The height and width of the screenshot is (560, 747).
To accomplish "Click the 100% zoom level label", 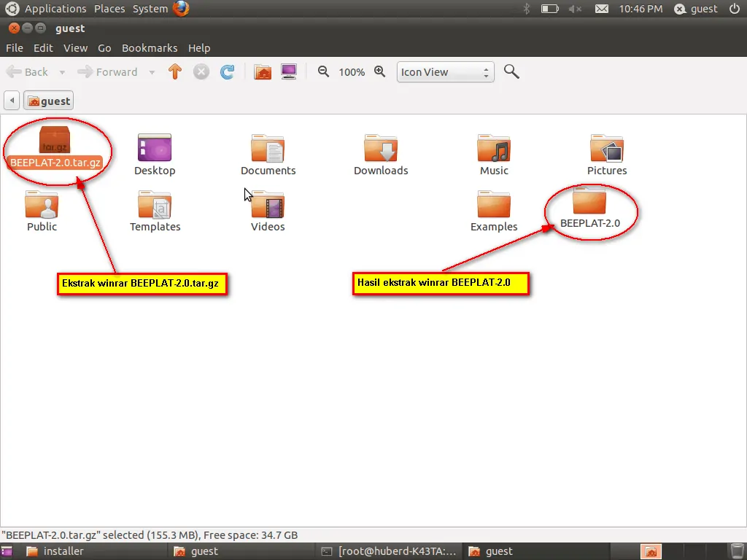I will click(352, 72).
